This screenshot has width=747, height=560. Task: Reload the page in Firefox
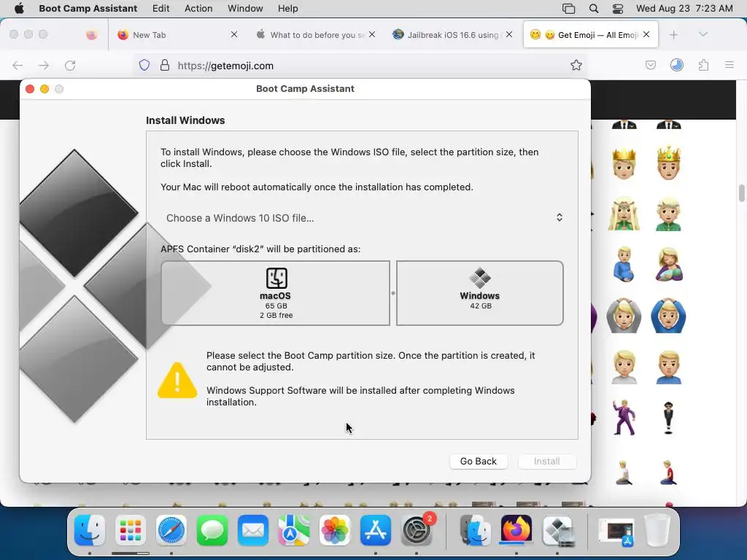(x=70, y=65)
